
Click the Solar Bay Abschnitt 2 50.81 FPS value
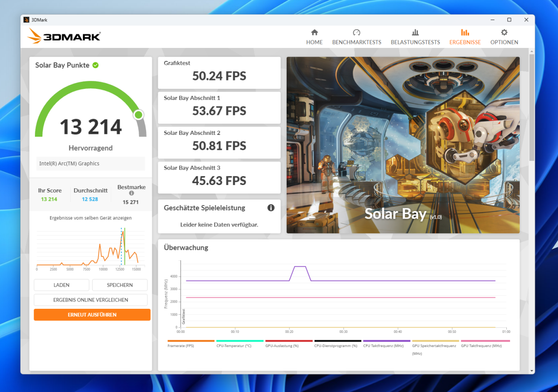219,146
